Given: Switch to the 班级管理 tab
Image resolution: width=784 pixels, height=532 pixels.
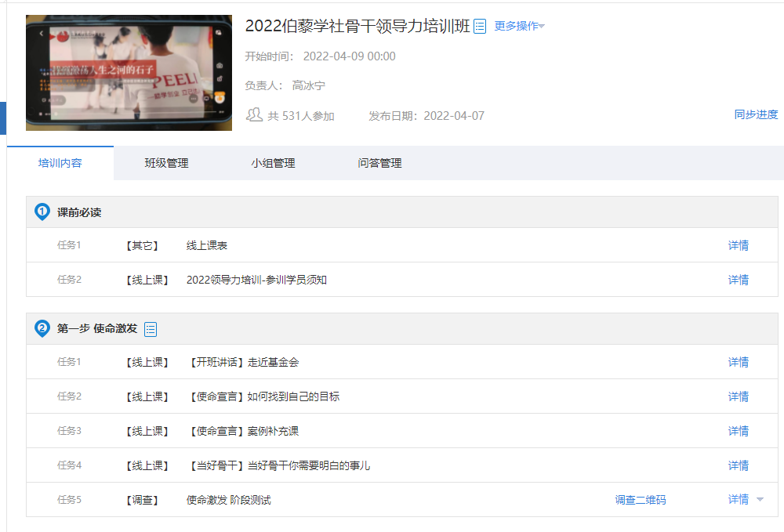Looking at the screenshot, I should click(x=166, y=163).
